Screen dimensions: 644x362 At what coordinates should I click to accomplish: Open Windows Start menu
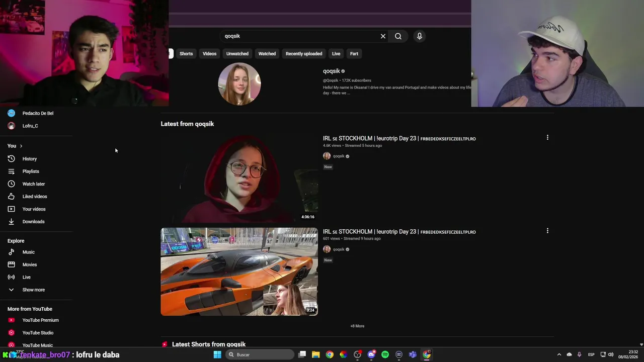click(x=217, y=354)
